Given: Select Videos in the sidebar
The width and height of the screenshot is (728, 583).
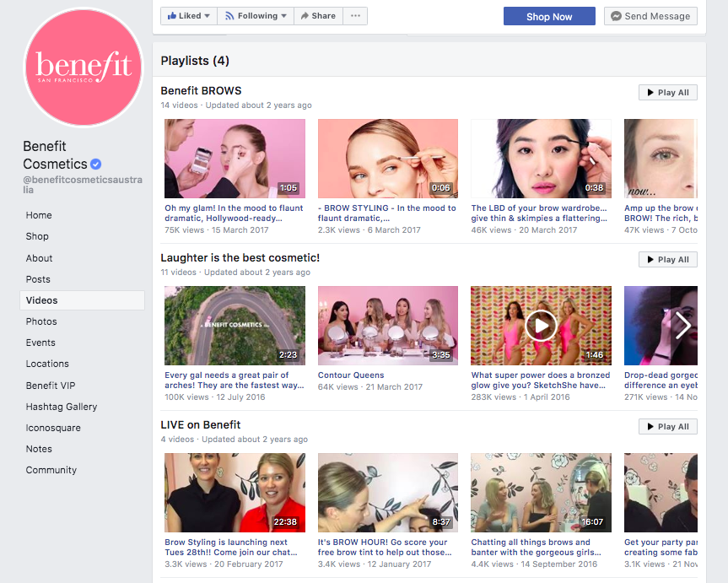Looking at the screenshot, I should click(x=82, y=300).
